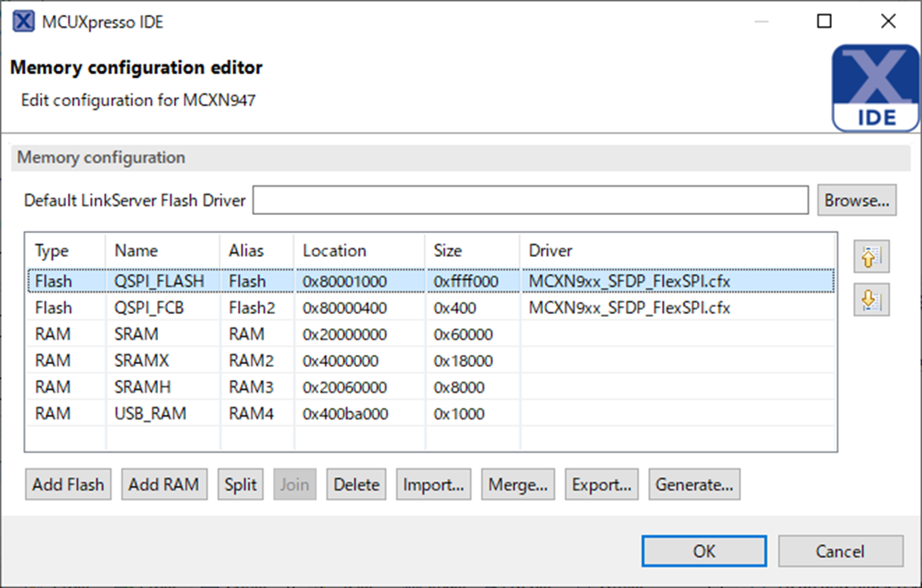Open the Import memory configuration dialog

(433, 484)
